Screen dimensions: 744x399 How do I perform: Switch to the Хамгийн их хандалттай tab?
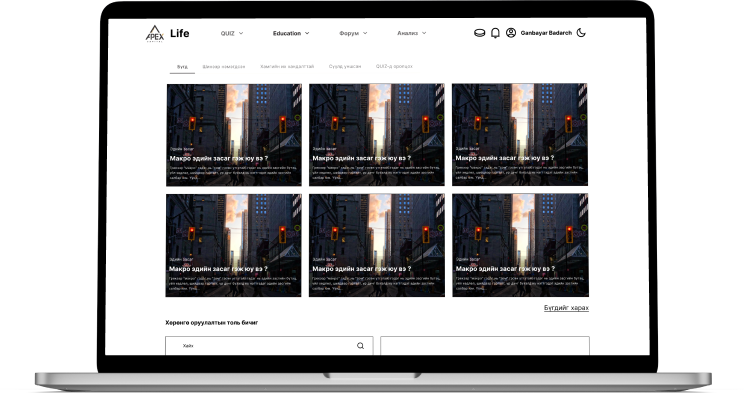[x=287, y=66]
